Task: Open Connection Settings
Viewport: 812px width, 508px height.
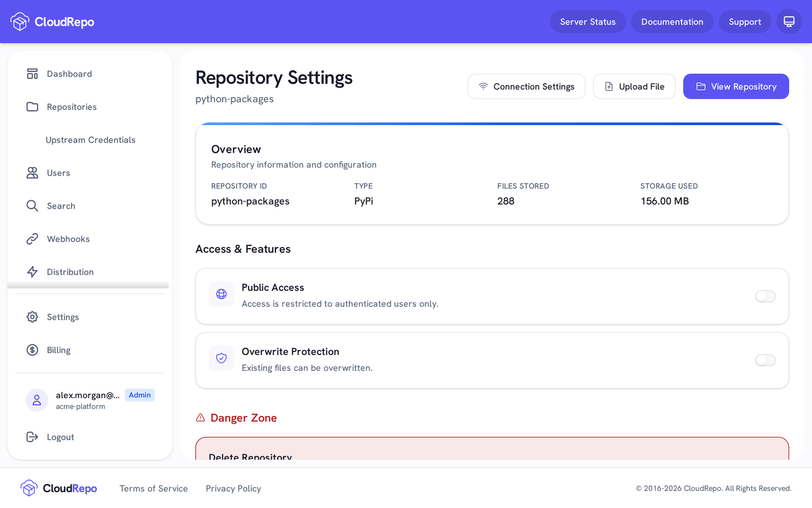Action: tap(526, 86)
